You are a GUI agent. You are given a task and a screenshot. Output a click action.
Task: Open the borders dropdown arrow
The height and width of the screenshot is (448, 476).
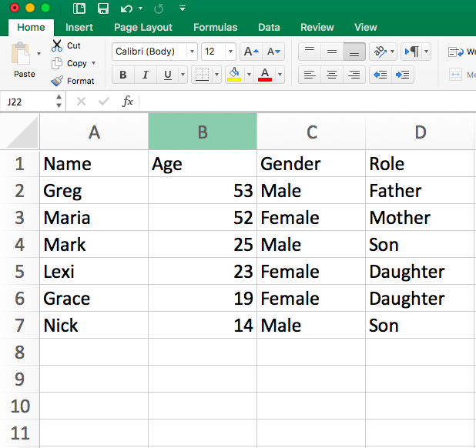pos(216,75)
